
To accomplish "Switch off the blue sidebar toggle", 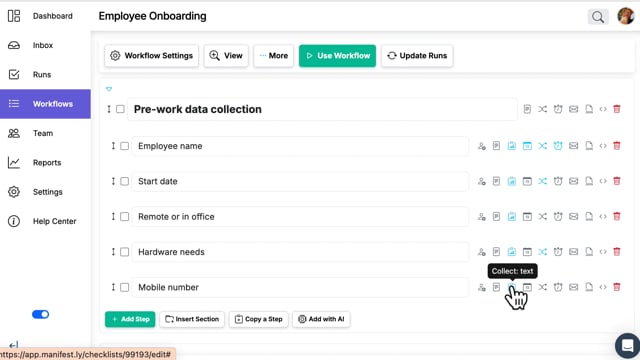I will point(40,314).
